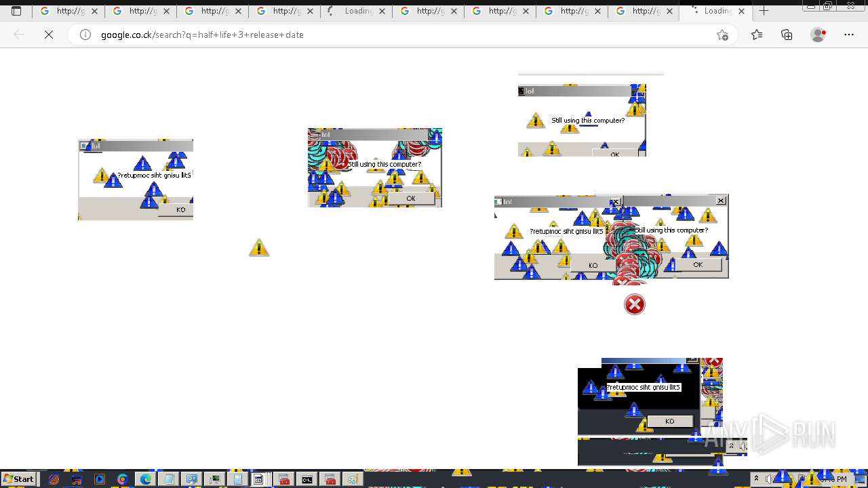The height and width of the screenshot is (488, 868).
Task: Click "Still using this computer?" in top dialog
Action: tap(588, 121)
